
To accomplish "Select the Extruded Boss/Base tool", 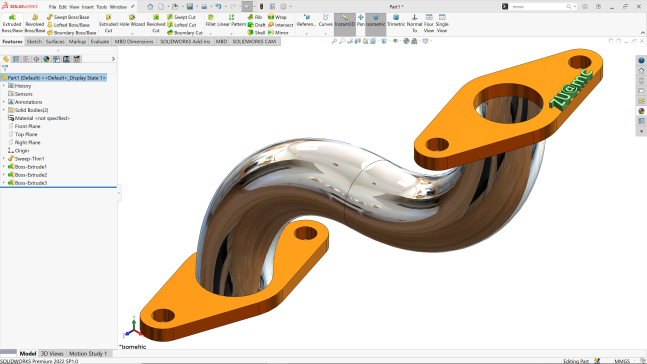I will 12,24.
